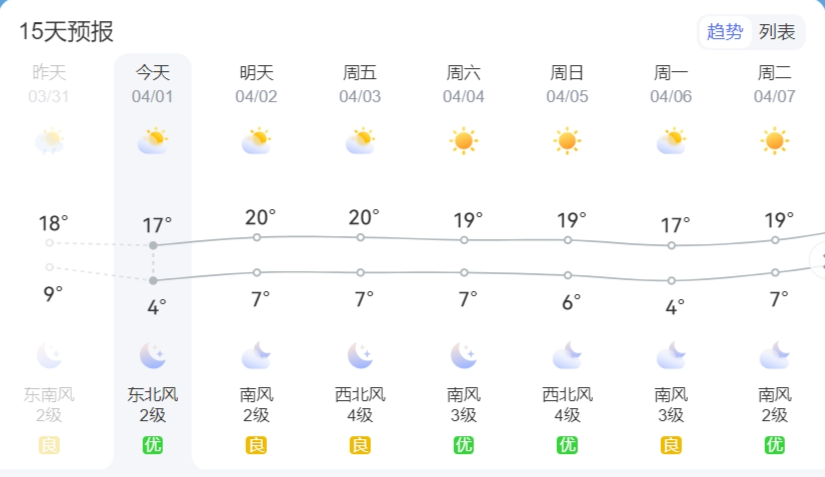
Task: Click the sunny icon for 周二 04/07
Action: [x=774, y=141]
